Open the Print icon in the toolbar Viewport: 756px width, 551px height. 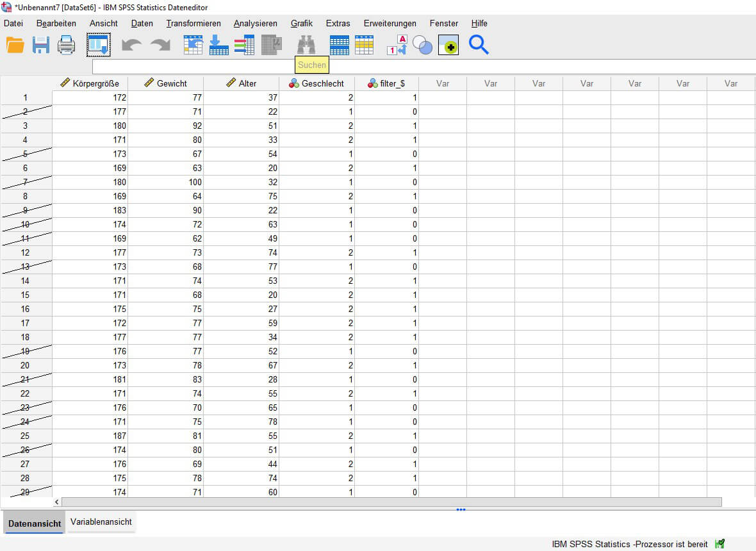pos(66,45)
